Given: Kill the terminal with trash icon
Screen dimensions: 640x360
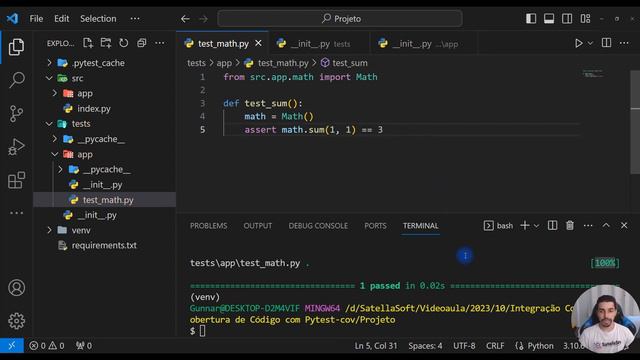Looking at the screenshot, I should tap(570, 225).
